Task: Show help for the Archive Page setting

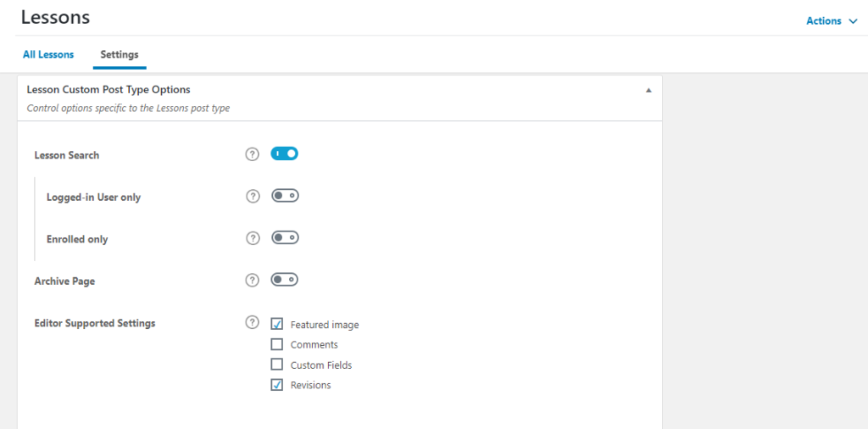Action: coord(252,280)
